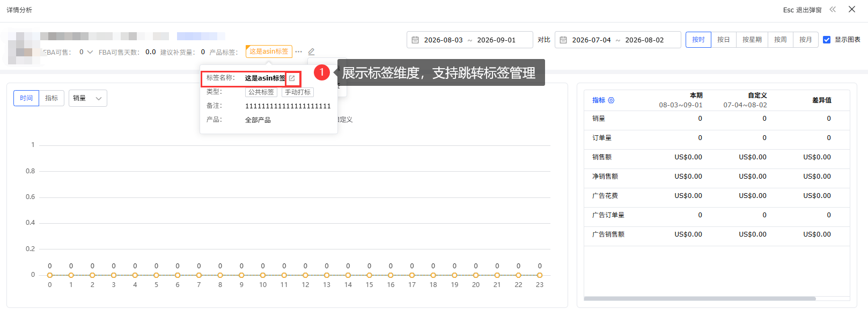Click the calendar icon of current period date range
The width and height of the screenshot is (868, 316).
point(415,40)
